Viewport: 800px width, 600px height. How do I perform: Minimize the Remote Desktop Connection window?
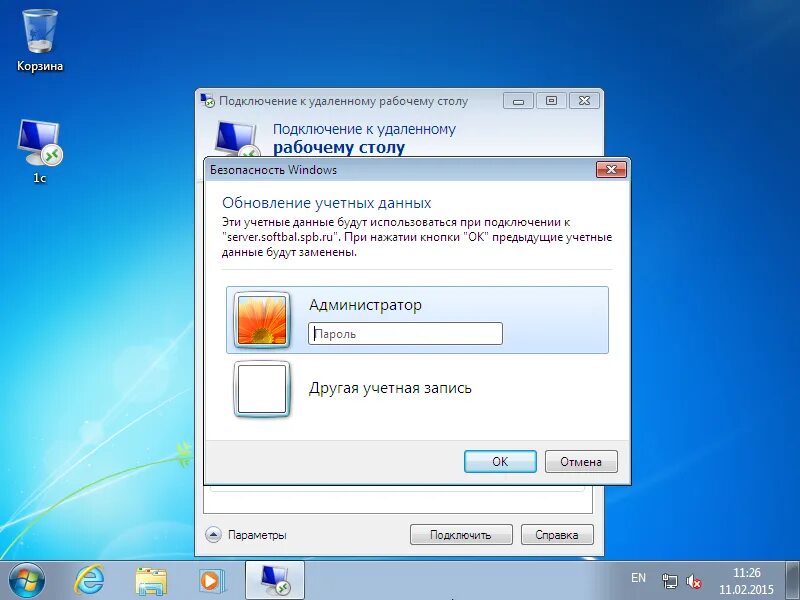pos(518,101)
